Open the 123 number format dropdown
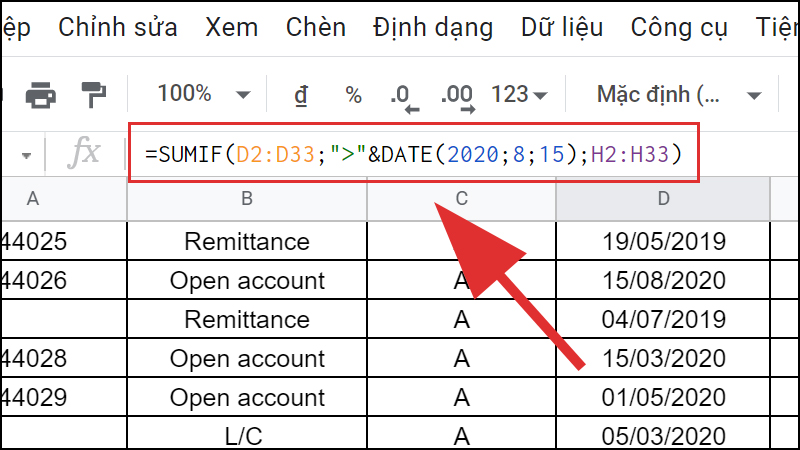 click(520, 95)
